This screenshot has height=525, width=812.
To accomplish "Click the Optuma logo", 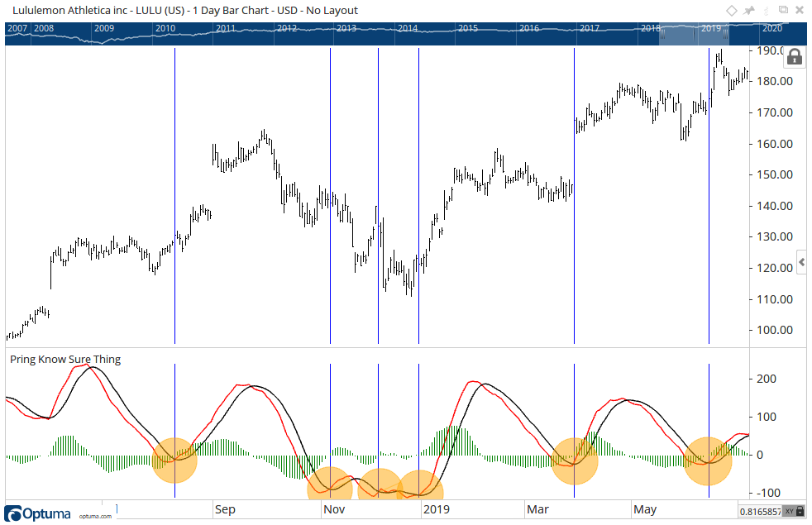I will click(x=37, y=513).
